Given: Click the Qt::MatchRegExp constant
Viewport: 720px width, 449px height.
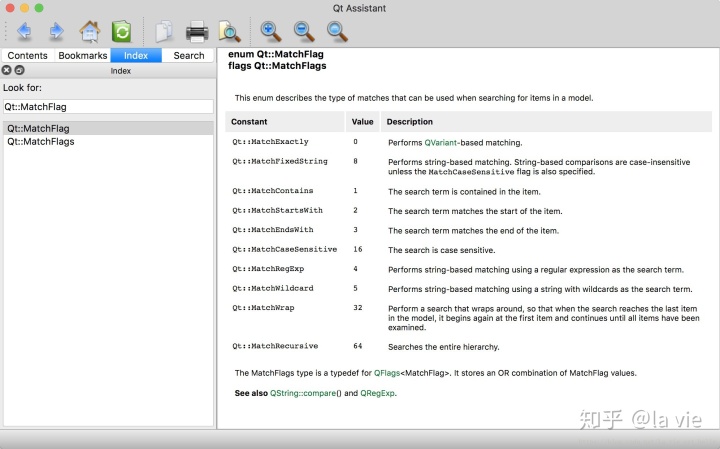Looking at the screenshot, I should tap(268, 269).
